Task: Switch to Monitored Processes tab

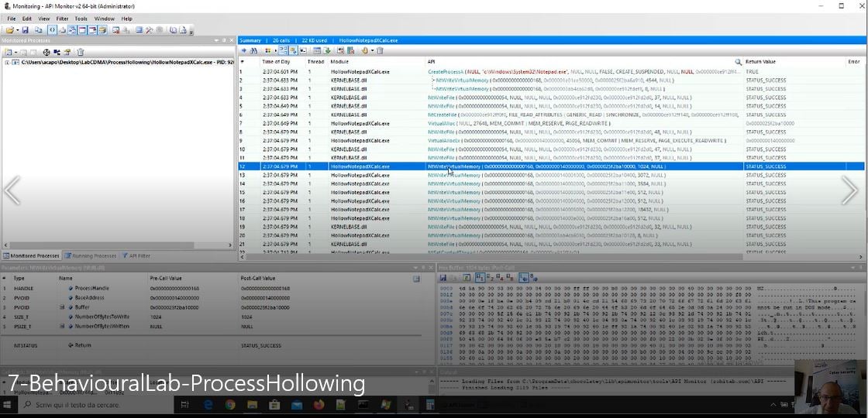Action: pyautogui.click(x=31, y=256)
